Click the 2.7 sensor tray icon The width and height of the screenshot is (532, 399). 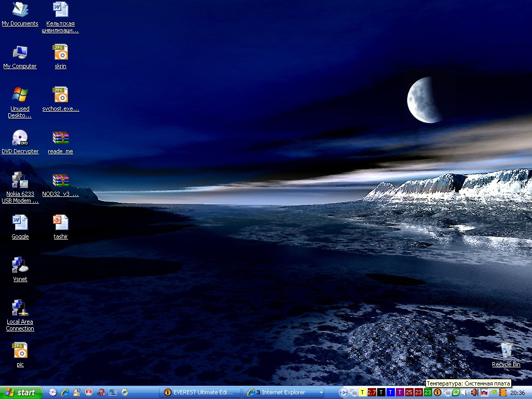click(371, 392)
